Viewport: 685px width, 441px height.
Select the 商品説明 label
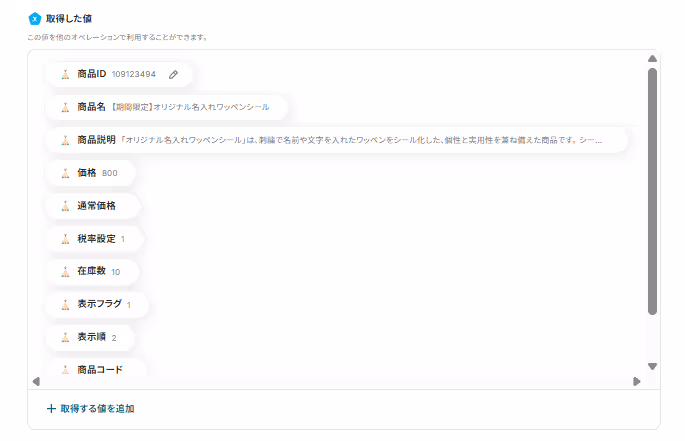pos(96,140)
